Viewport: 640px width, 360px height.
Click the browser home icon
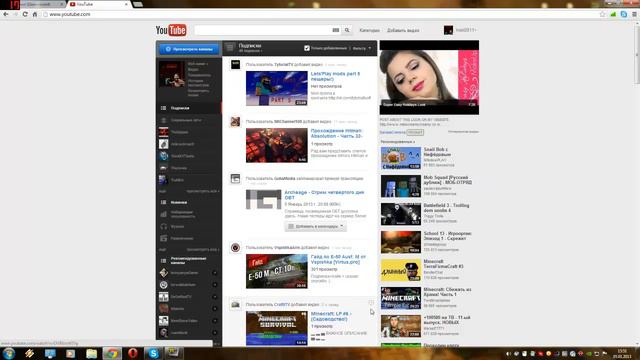click(35, 14)
